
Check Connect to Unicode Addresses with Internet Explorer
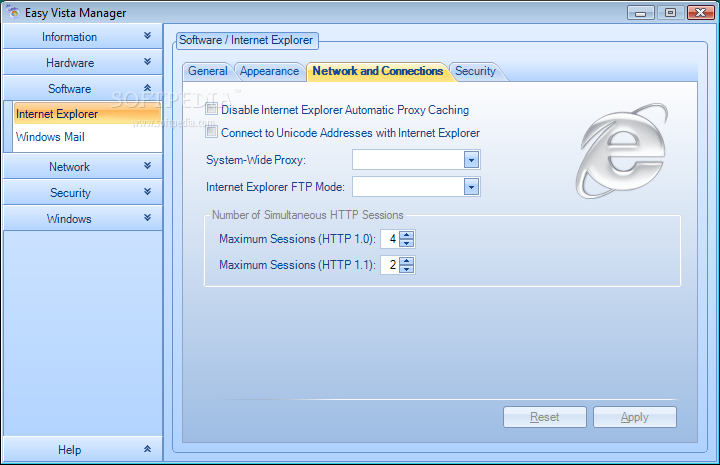(x=211, y=132)
